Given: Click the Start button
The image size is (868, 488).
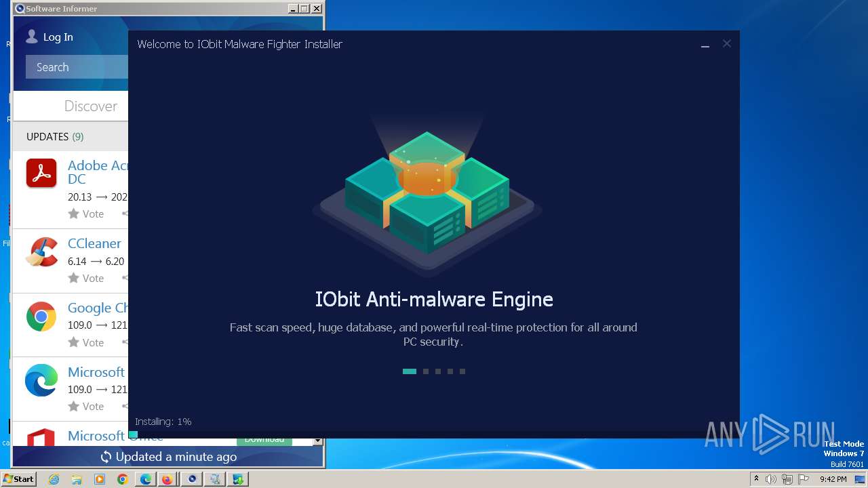Looking at the screenshot, I should (18, 479).
